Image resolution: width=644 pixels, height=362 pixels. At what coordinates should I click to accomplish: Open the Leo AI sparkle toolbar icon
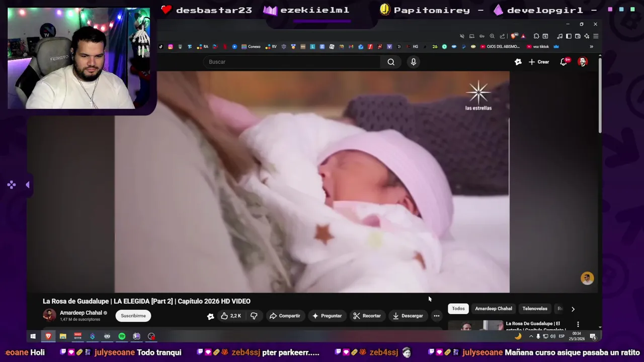pyautogui.click(x=587, y=36)
